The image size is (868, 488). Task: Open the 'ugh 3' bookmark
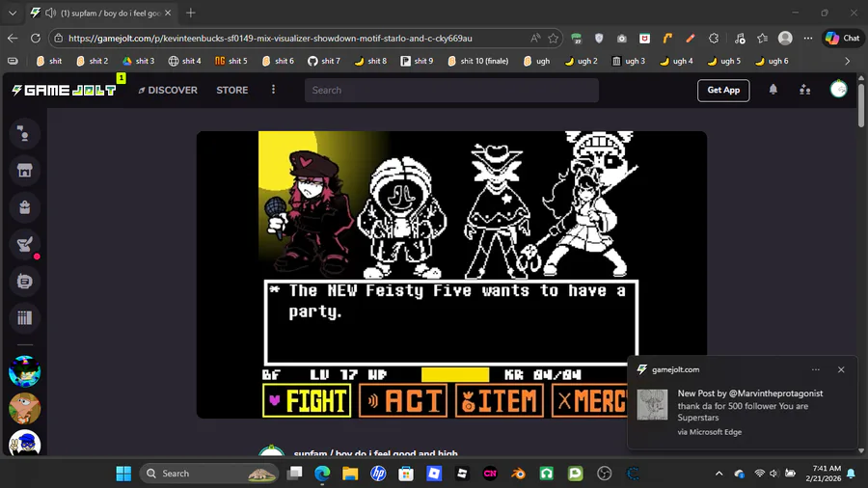628,61
